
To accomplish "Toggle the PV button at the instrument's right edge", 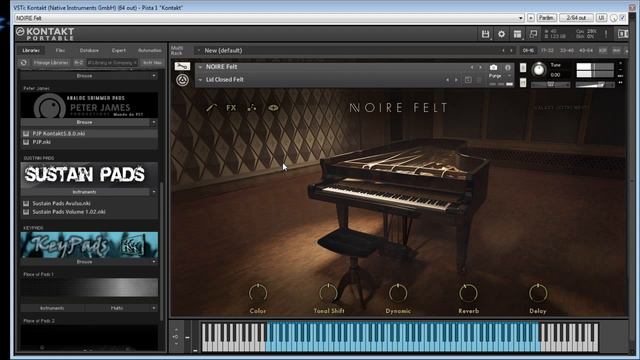I will (621, 82).
